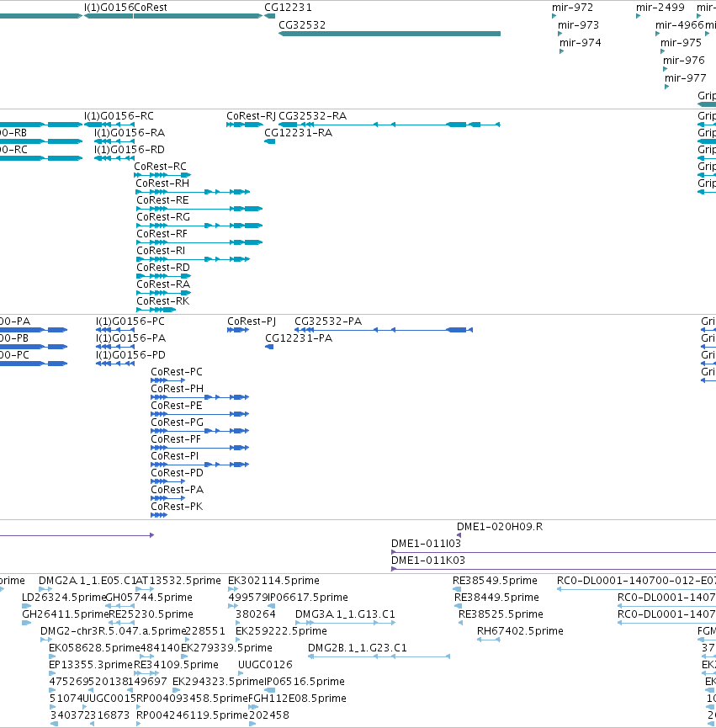Select the mir-4966 gene label
The image size is (716, 728).
[679, 25]
